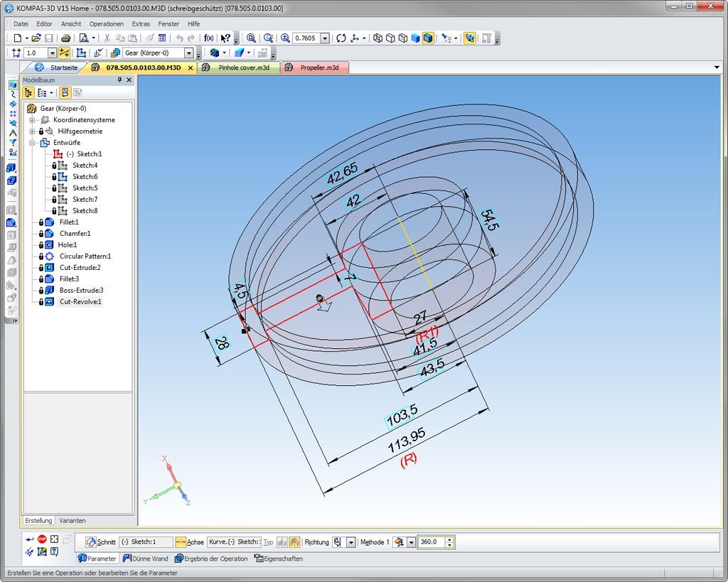Open the Modellbaum display mode dropdown arrow

51,93
